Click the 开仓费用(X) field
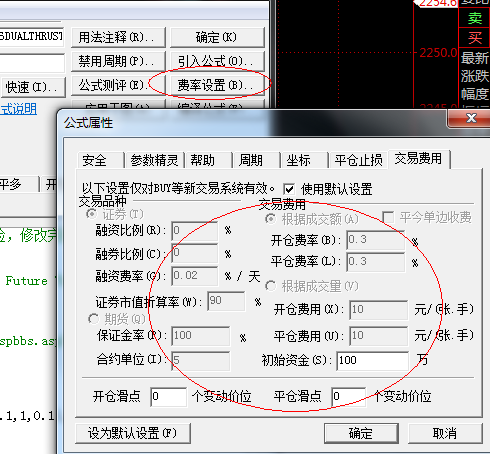Viewport: 490px width, 454px height. [x=379, y=310]
